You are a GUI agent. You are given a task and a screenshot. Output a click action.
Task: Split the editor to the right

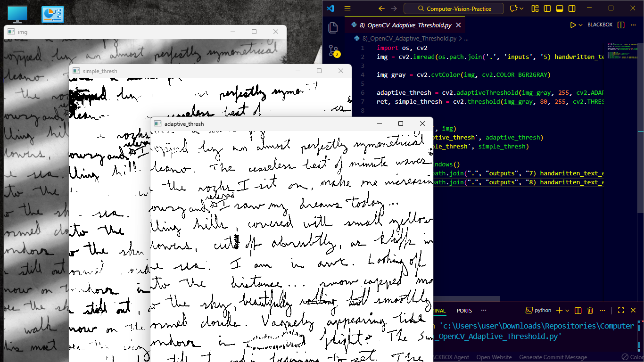pos(621,25)
